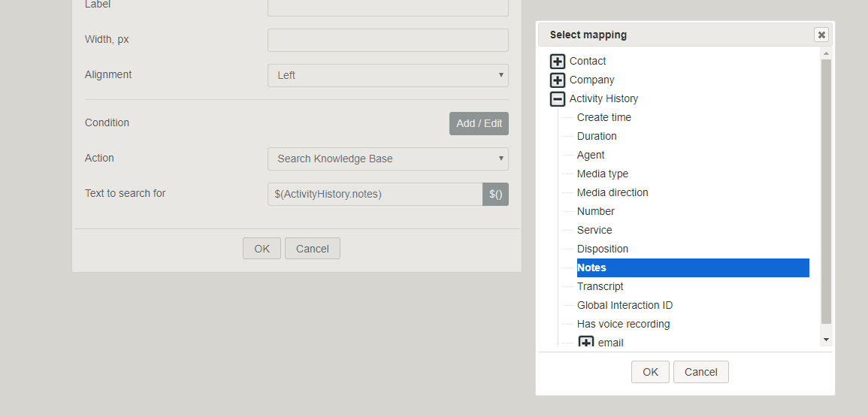Click the Width, px input field
Screen dimensions: 868x417
pos(388,41)
